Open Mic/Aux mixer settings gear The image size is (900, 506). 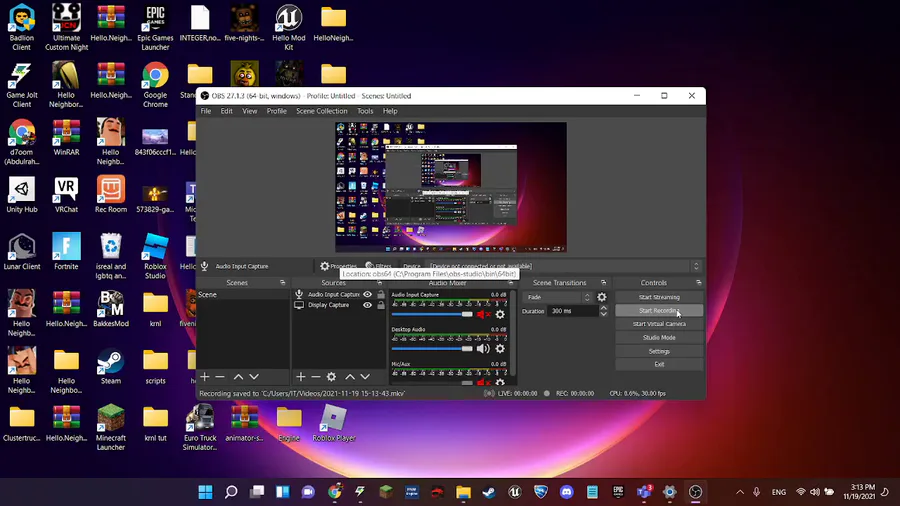[500, 382]
